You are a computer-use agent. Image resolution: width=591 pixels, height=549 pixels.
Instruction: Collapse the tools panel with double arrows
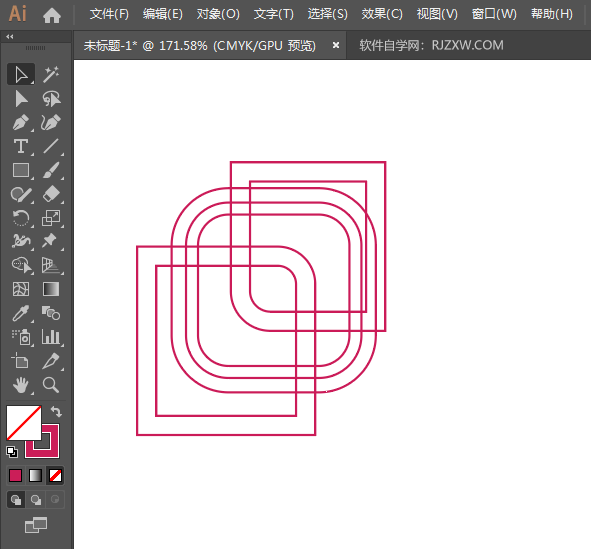point(10,37)
